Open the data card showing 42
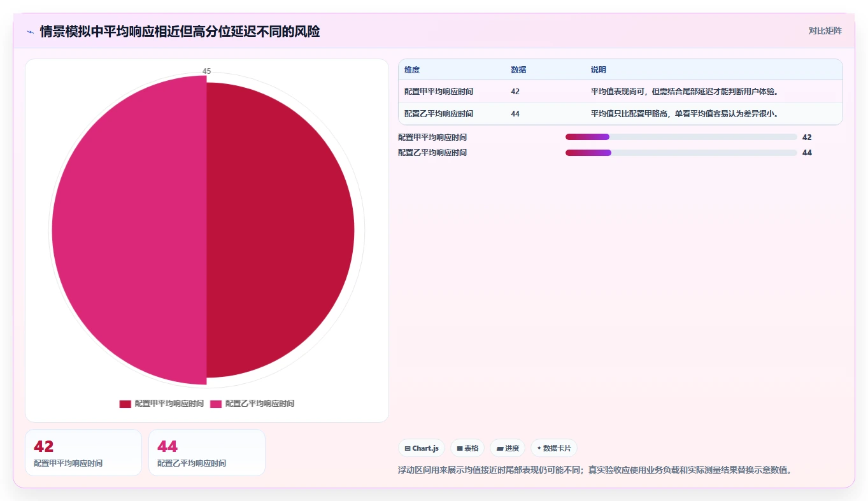868x501 pixels. 83,453
